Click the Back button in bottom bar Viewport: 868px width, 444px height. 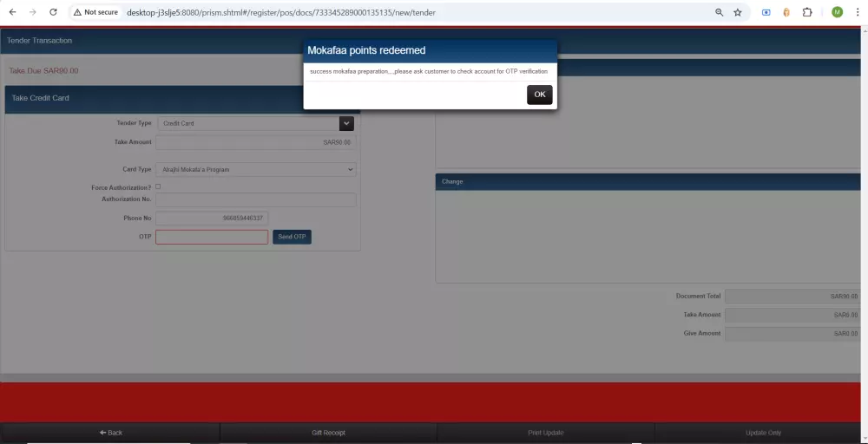point(111,433)
